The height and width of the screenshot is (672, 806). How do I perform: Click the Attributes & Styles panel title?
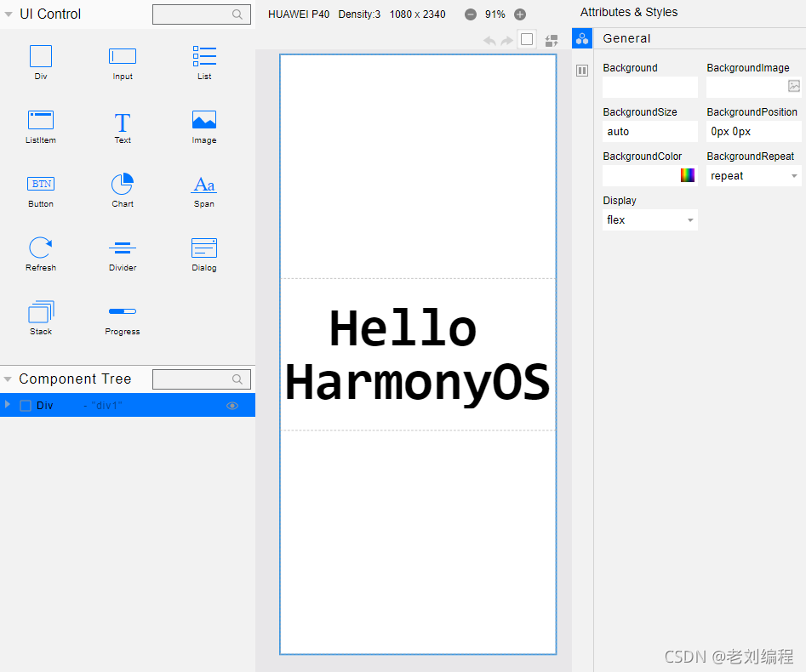629,12
